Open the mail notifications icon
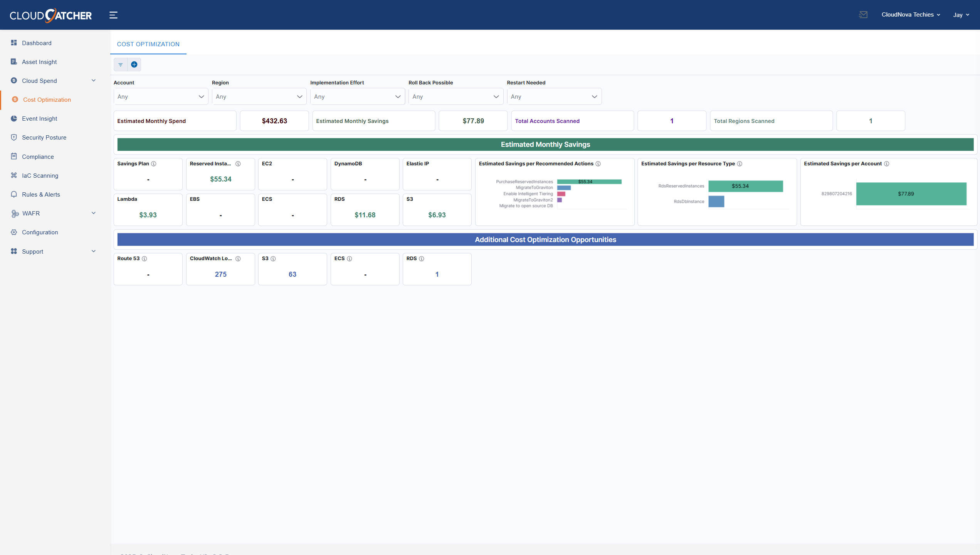 (x=863, y=15)
